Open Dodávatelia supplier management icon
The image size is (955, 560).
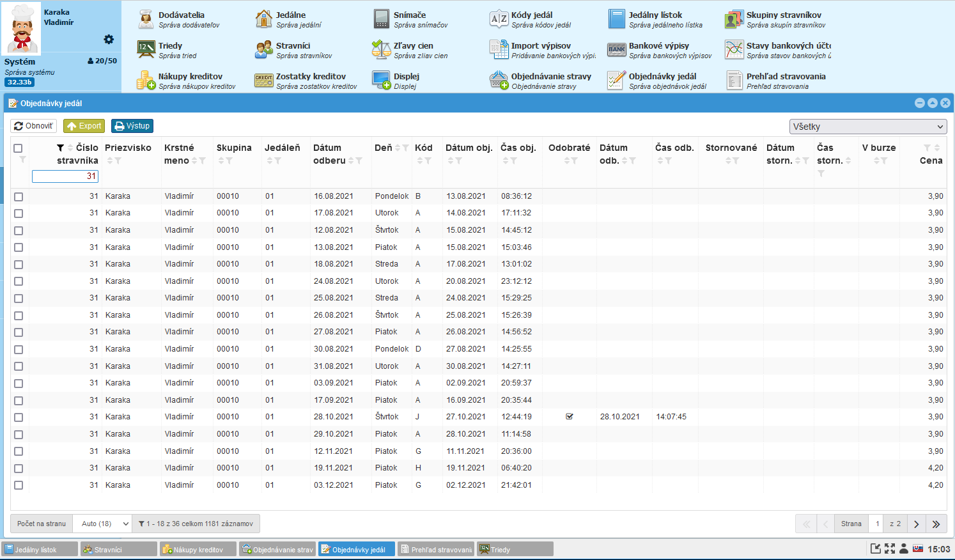tap(146, 19)
